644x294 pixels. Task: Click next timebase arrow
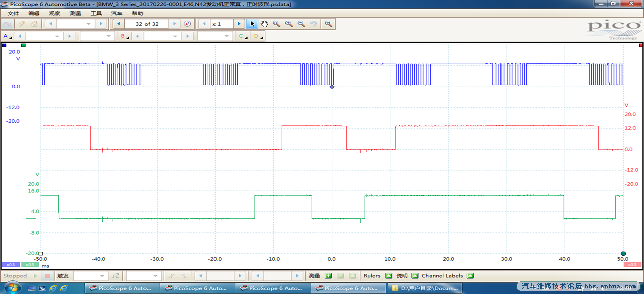pyautogui.click(x=100, y=24)
